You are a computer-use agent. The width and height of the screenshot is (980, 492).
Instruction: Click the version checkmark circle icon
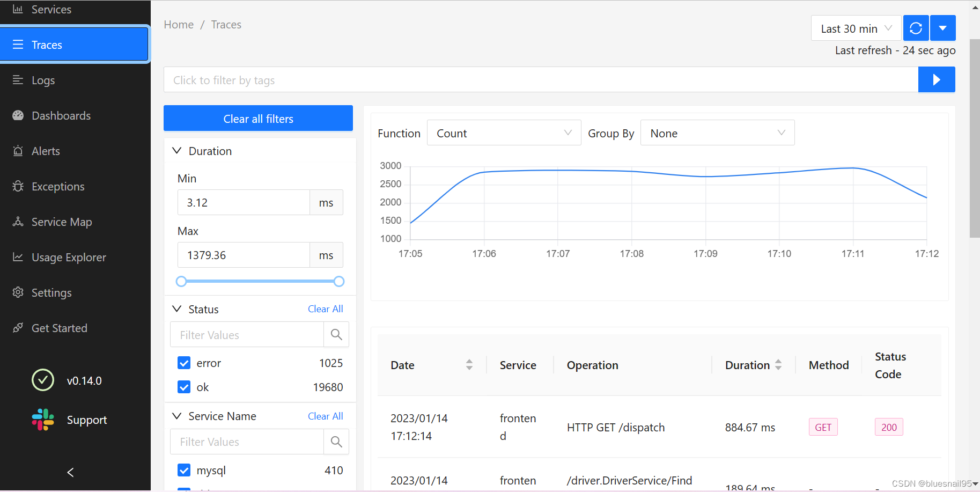pos(43,380)
